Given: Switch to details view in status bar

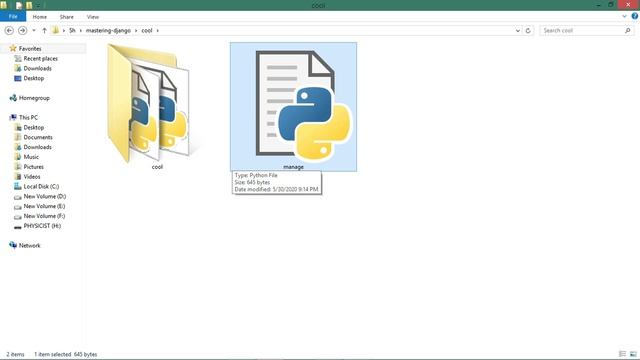Looking at the screenshot, I should 622,354.
